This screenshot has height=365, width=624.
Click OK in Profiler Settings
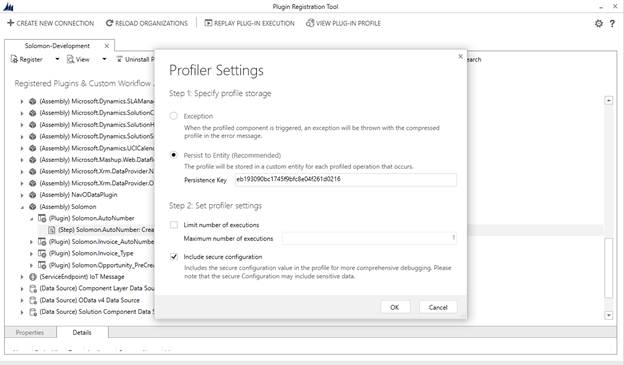click(395, 307)
